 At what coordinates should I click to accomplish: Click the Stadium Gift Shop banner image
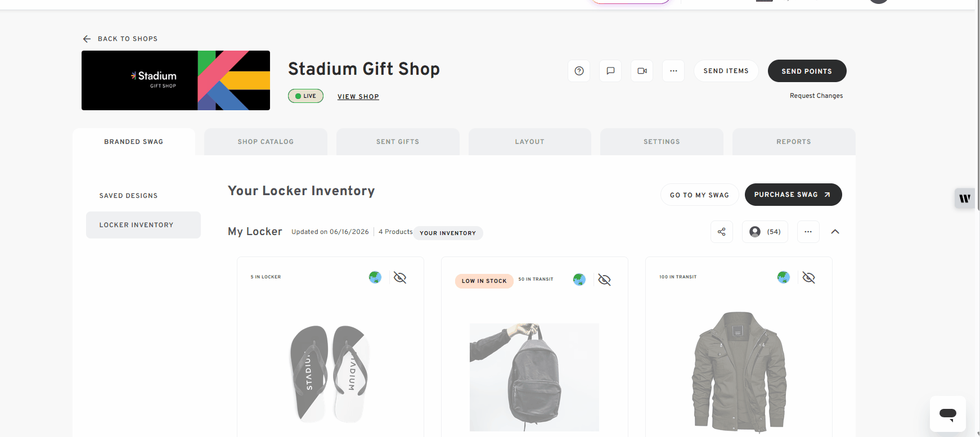click(176, 80)
